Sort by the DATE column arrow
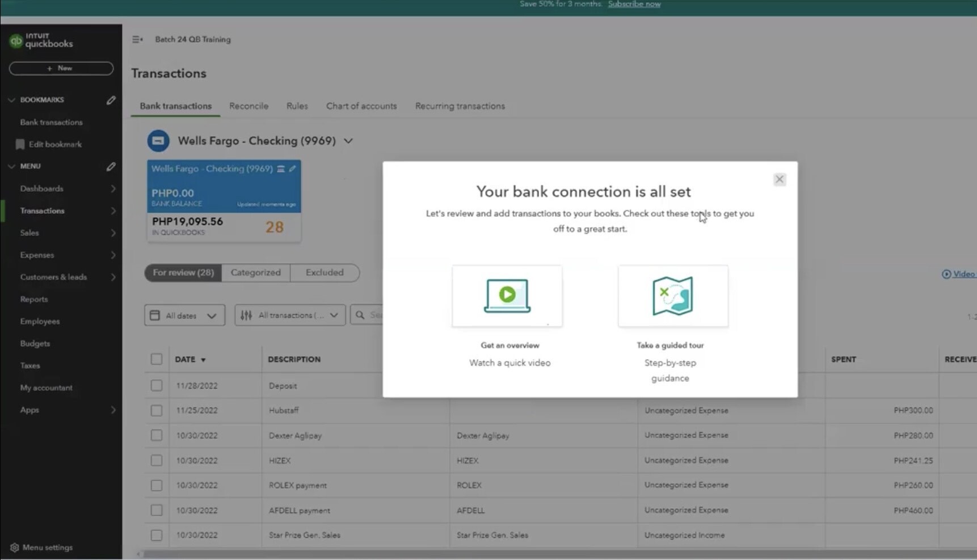Screen dimensions: 977x560 203,360
